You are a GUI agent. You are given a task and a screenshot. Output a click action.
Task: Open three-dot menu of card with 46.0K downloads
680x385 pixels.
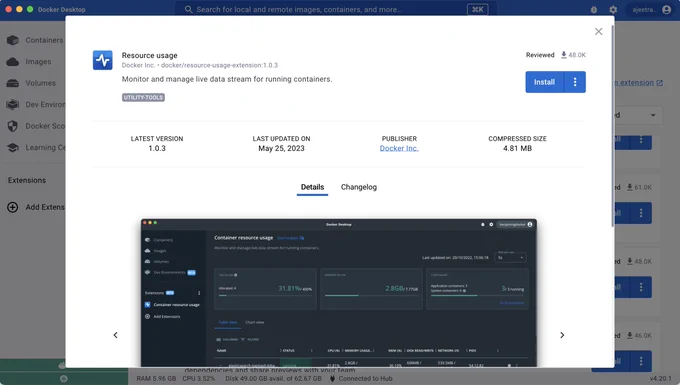[x=641, y=361]
